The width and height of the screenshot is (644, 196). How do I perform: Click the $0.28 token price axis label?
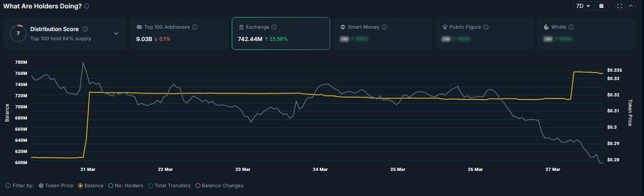point(613,160)
